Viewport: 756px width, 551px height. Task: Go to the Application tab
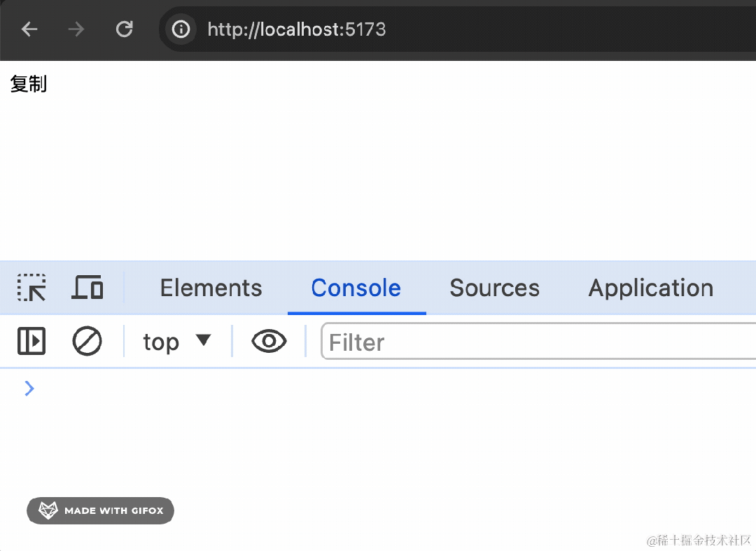650,288
